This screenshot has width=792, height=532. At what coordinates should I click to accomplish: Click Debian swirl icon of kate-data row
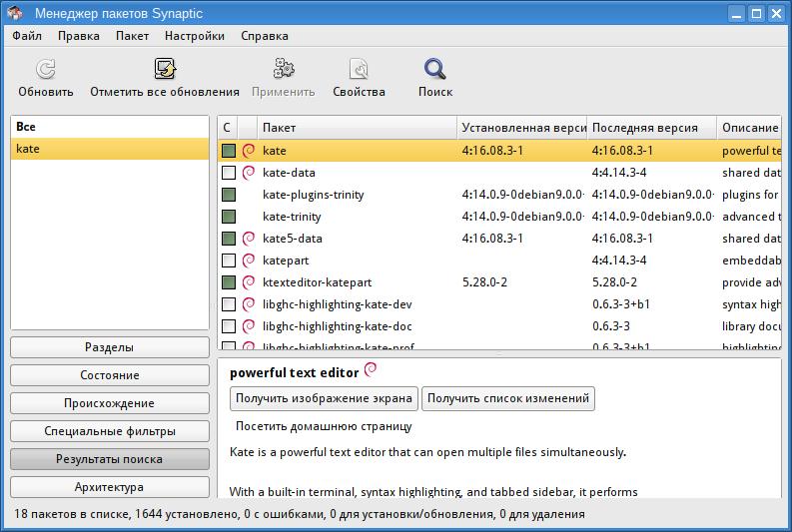248,173
